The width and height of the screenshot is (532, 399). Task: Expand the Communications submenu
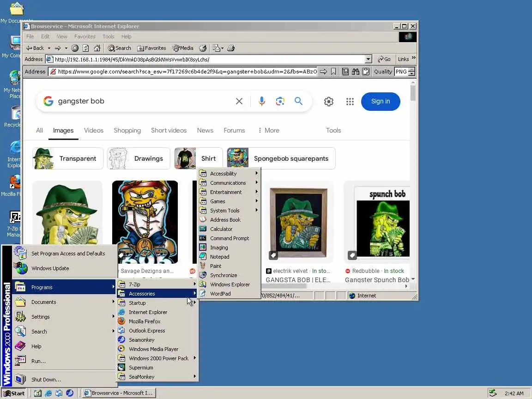tap(230, 183)
